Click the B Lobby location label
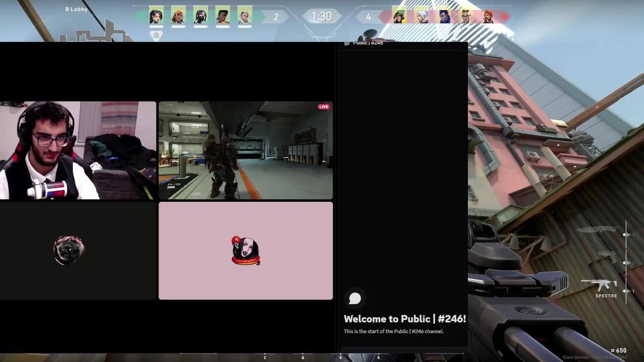The image size is (644, 362). click(x=76, y=9)
